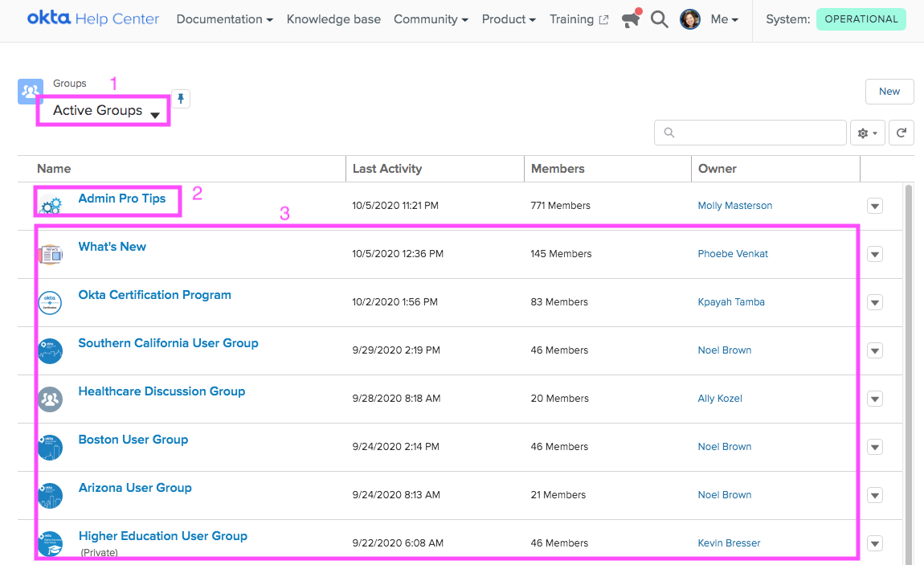
Task: Click the user profile avatar
Action: tap(690, 19)
